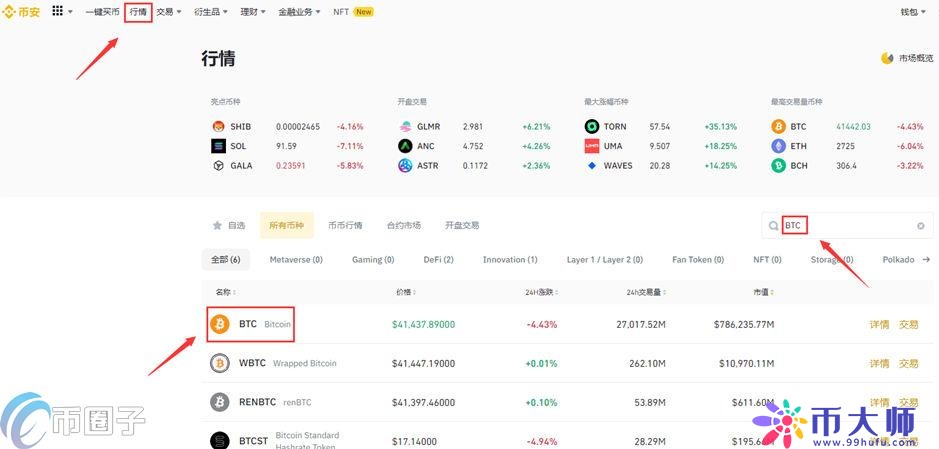Image resolution: width=939 pixels, height=449 pixels.
Task: Click the BTC search input field
Action: click(x=850, y=226)
